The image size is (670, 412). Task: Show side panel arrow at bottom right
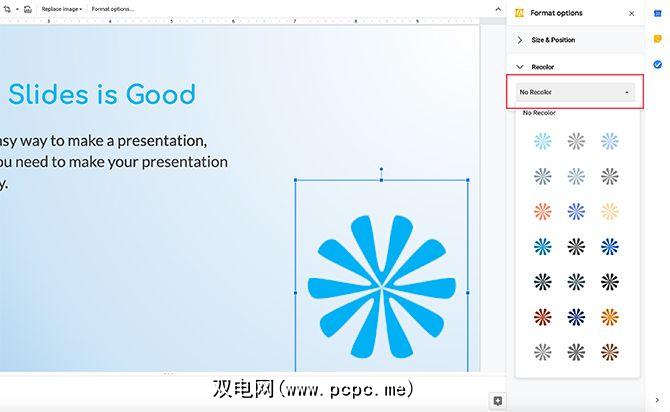click(657, 400)
